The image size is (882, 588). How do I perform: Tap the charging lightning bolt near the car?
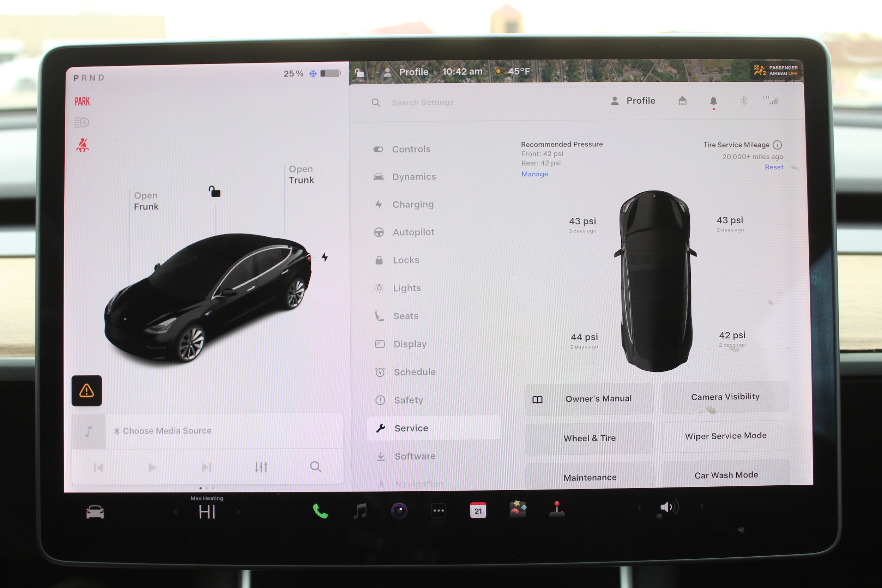(x=325, y=257)
